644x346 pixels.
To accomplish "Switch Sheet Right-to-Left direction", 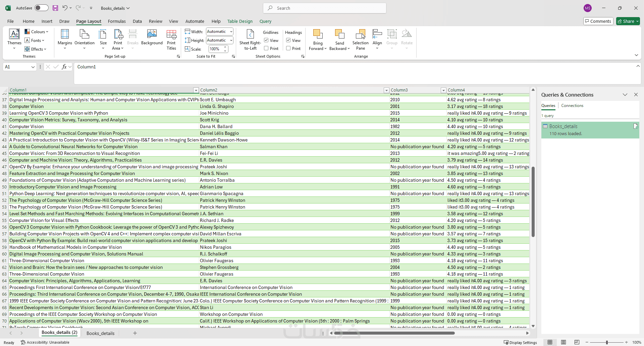I will pos(250,39).
